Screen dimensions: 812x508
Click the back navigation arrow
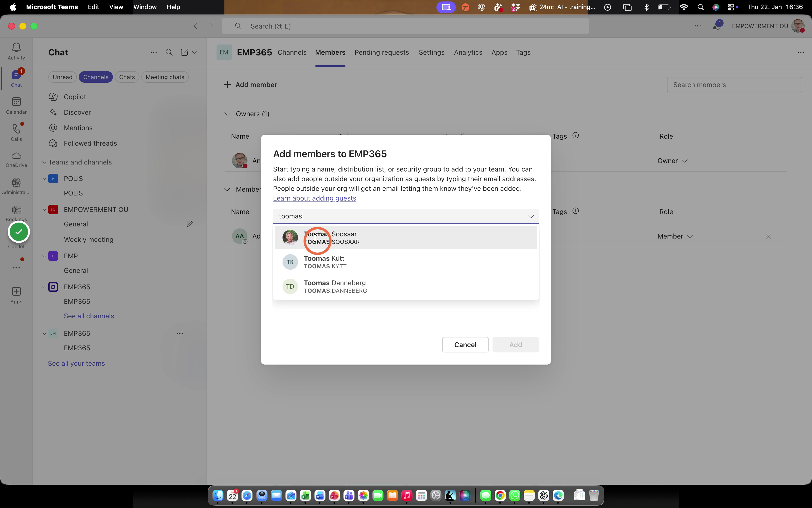click(195, 26)
